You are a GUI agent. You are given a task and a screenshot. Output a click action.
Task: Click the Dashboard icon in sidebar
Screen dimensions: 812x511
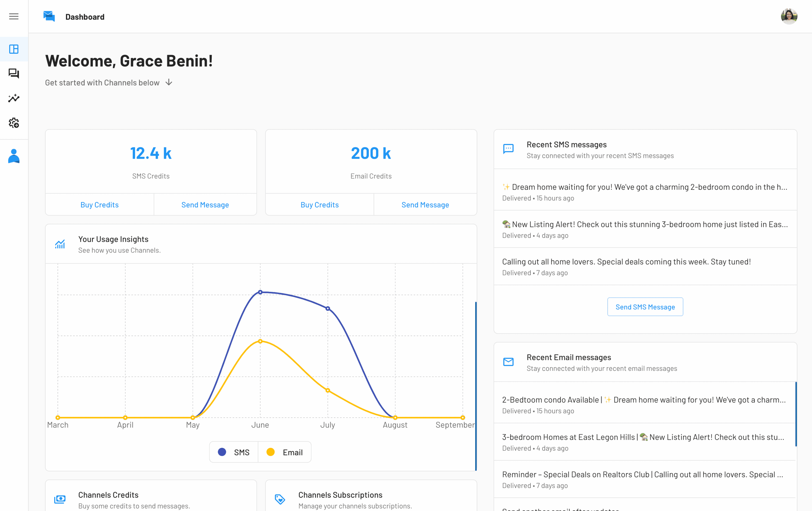[x=14, y=49]
